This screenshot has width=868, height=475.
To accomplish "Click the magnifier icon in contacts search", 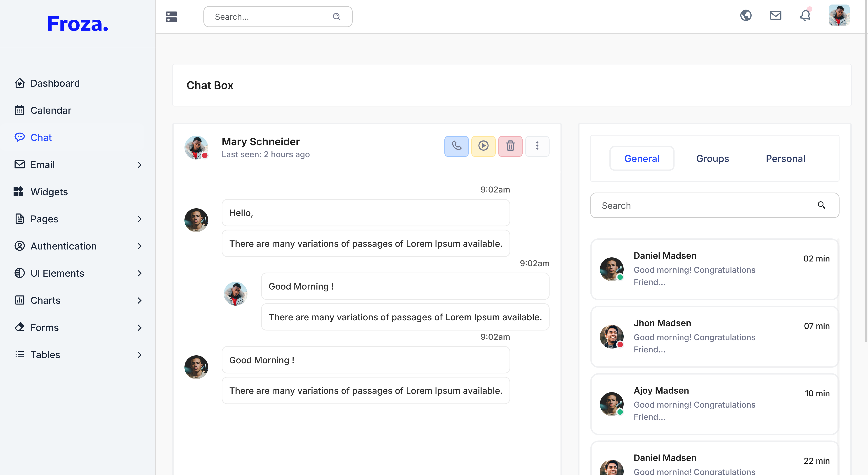I will point(821,205).
